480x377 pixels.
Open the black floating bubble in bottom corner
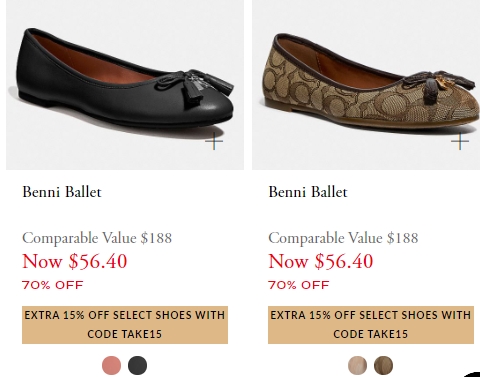pyautogui.click(x=472, y=373)
